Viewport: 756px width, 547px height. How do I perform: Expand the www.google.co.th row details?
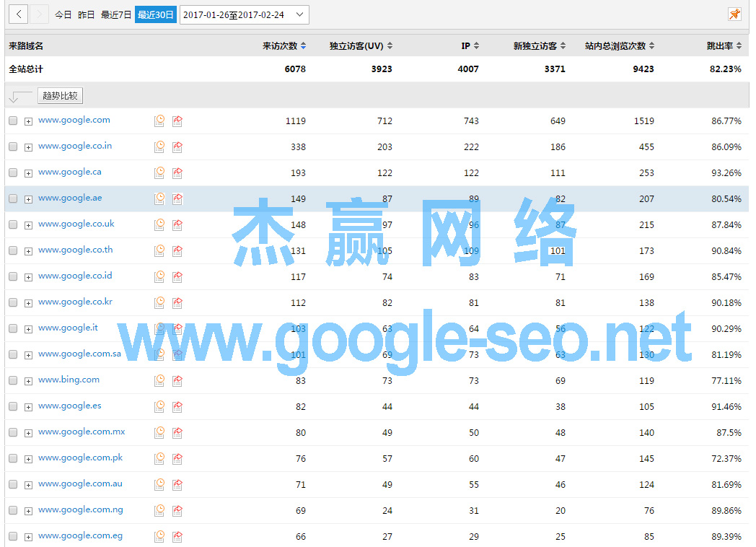[28, 251]
